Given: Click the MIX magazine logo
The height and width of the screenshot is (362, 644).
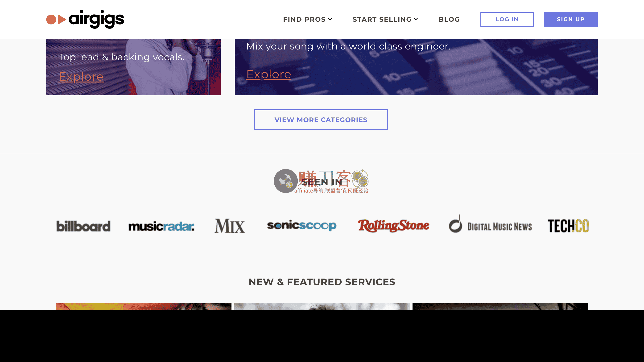Looking at the screenshot, I should click(230, 226).
